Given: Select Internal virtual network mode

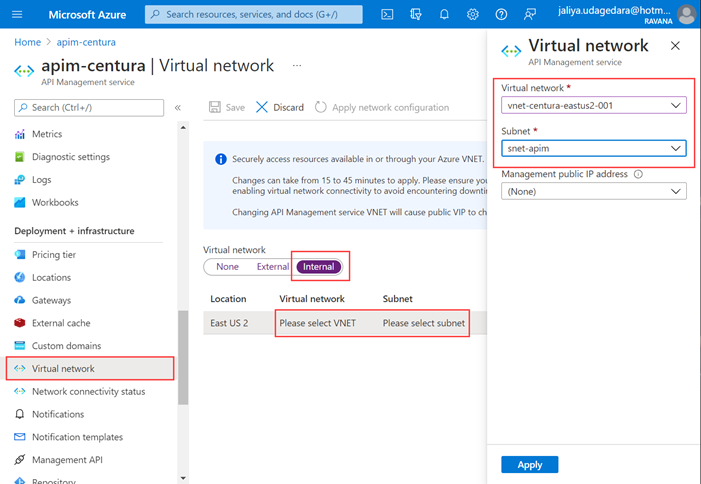Looking at the screenshot, I should pyautogui.click(x=318, y=267).
